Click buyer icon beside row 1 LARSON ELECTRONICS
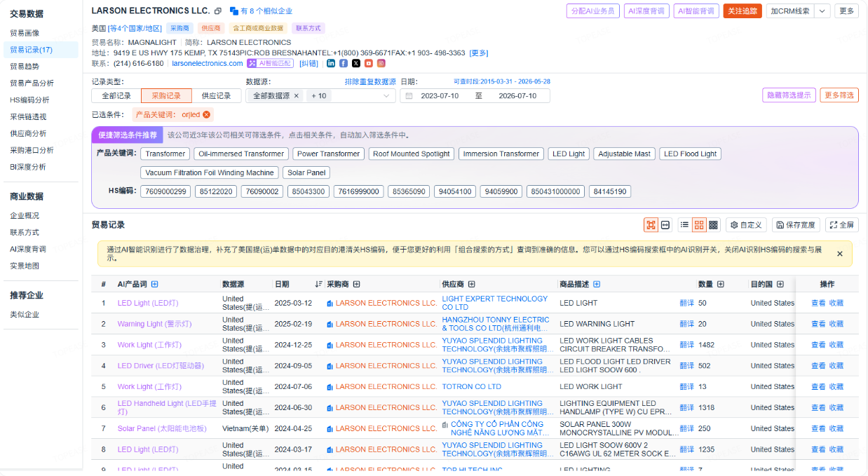The height and width of the screenshot is (476, 868). [330, 304]
